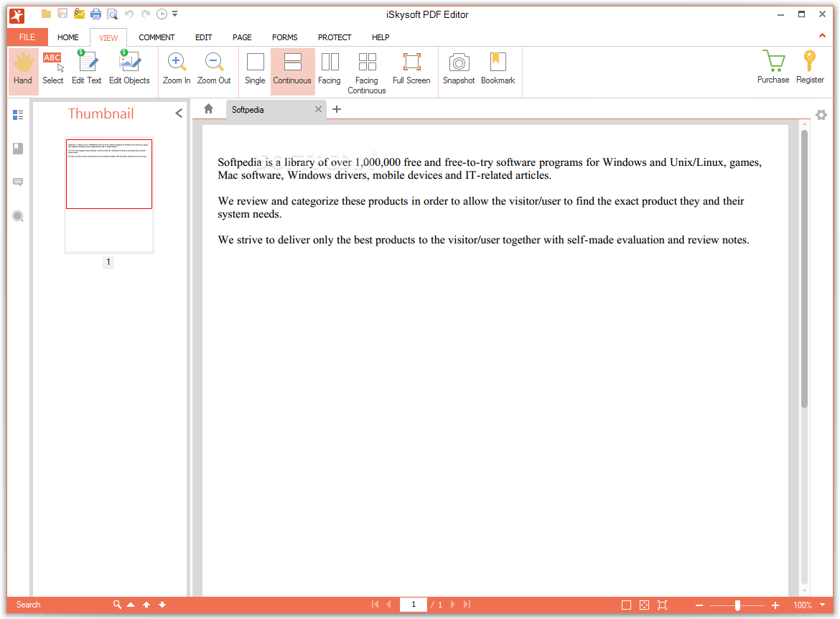The width and height of the screenshot is (840, 619).
Task: Open the 100% zoom level dropdown
Action: [822, 605]
